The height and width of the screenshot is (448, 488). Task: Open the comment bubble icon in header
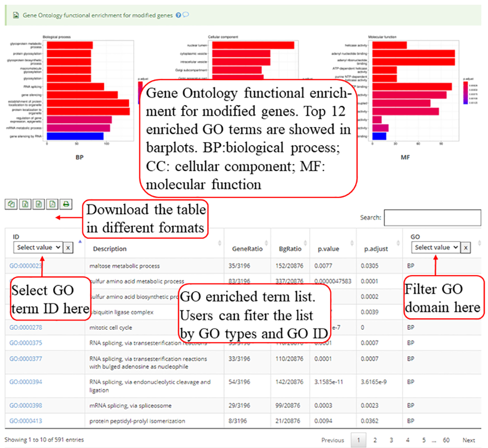[x=186, y=15]
